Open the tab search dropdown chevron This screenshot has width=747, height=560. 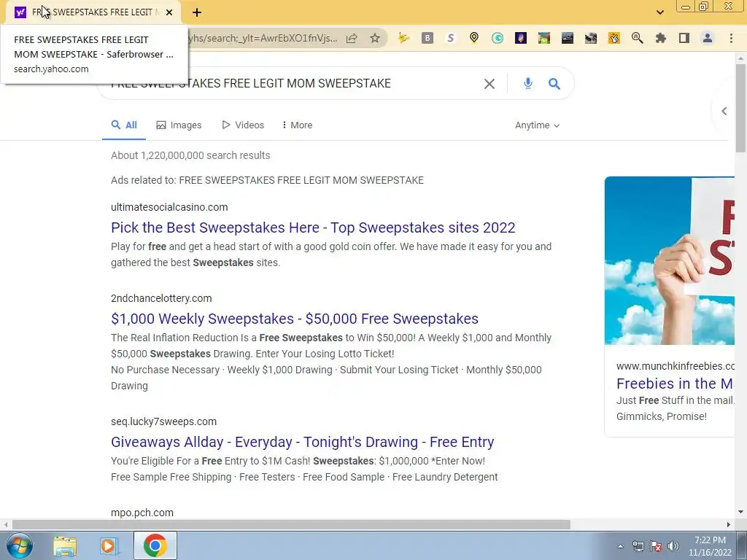[x=659, y=12]
